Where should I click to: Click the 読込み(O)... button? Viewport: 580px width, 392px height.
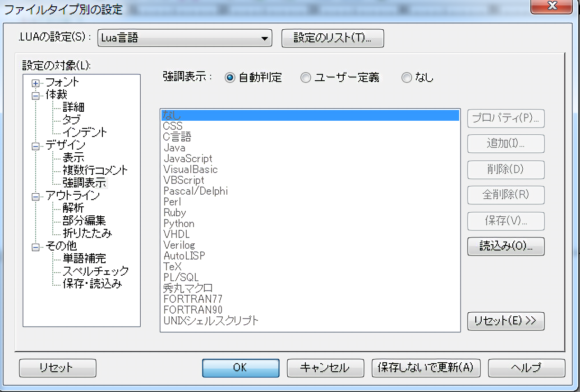pyautogui.click(x=506, y=246)
